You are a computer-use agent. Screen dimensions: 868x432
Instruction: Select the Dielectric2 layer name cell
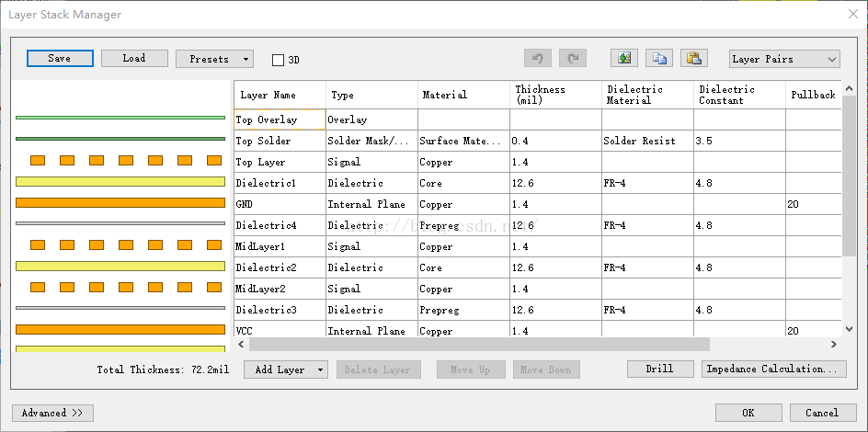point(280,267)
